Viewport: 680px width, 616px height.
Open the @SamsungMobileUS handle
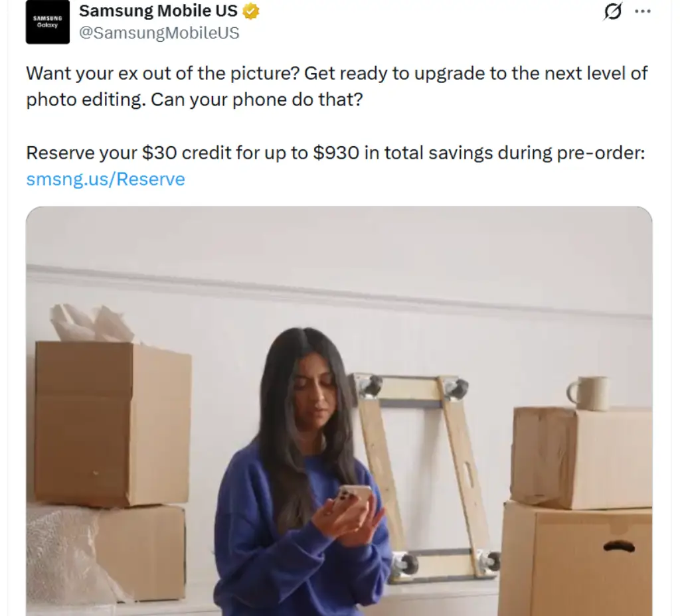pyautogui.click(x=159, y=33)
